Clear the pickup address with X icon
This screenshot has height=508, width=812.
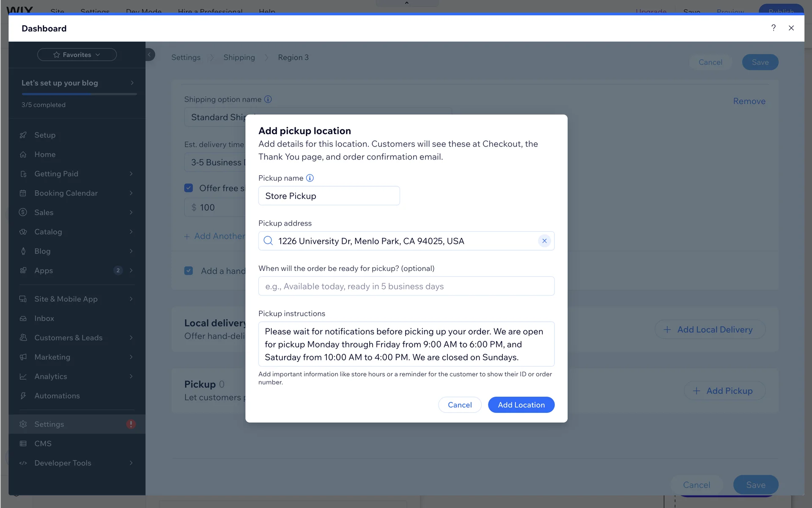tap(544, 241)
